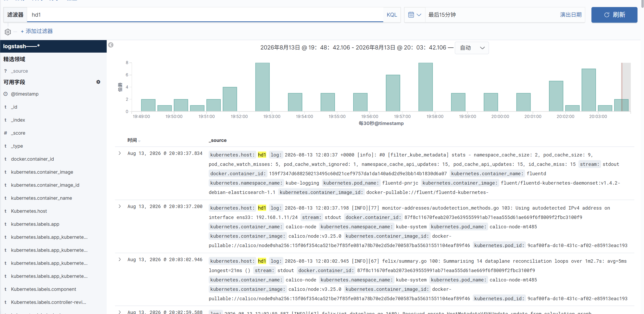Click the 时间 column header

pos(132,140)
